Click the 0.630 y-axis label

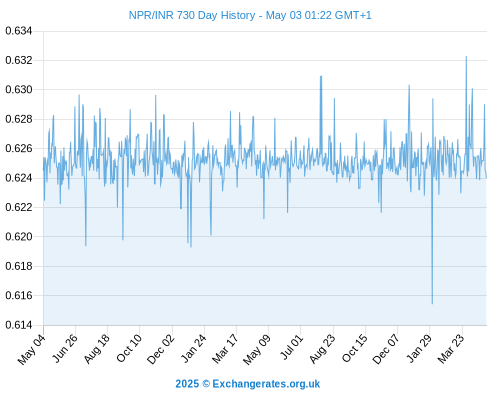click(19, 90)
